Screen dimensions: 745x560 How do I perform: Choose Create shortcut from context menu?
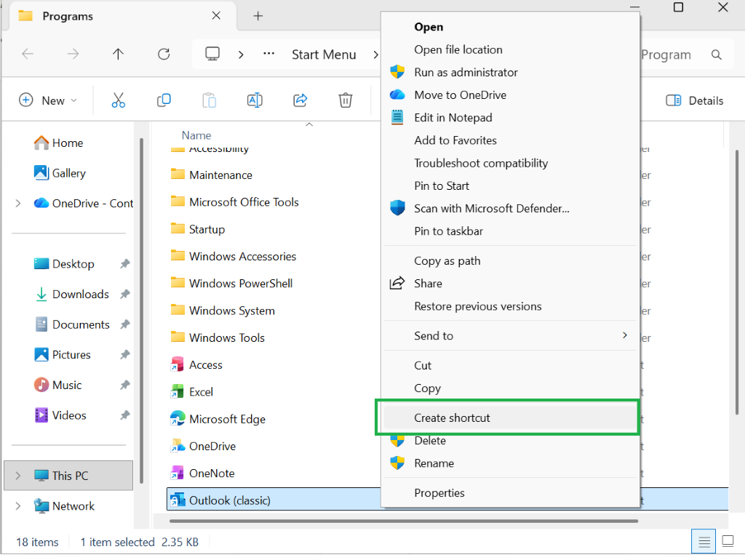tap(510, 418)
